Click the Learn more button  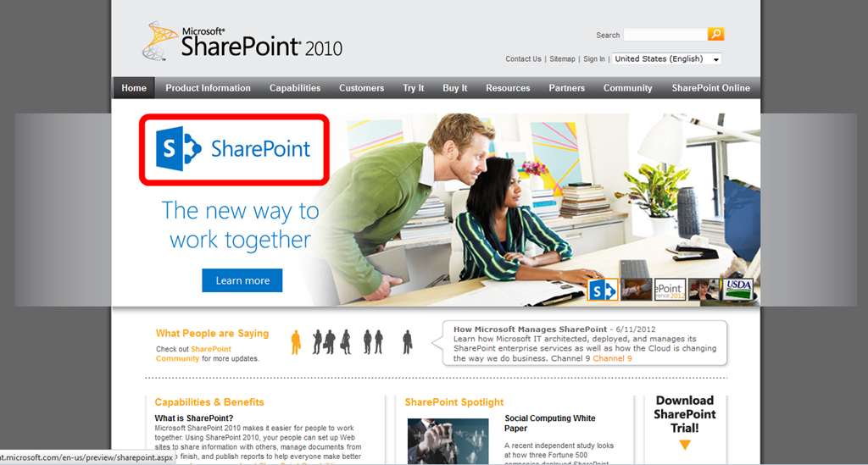click(x=242, y=280)
